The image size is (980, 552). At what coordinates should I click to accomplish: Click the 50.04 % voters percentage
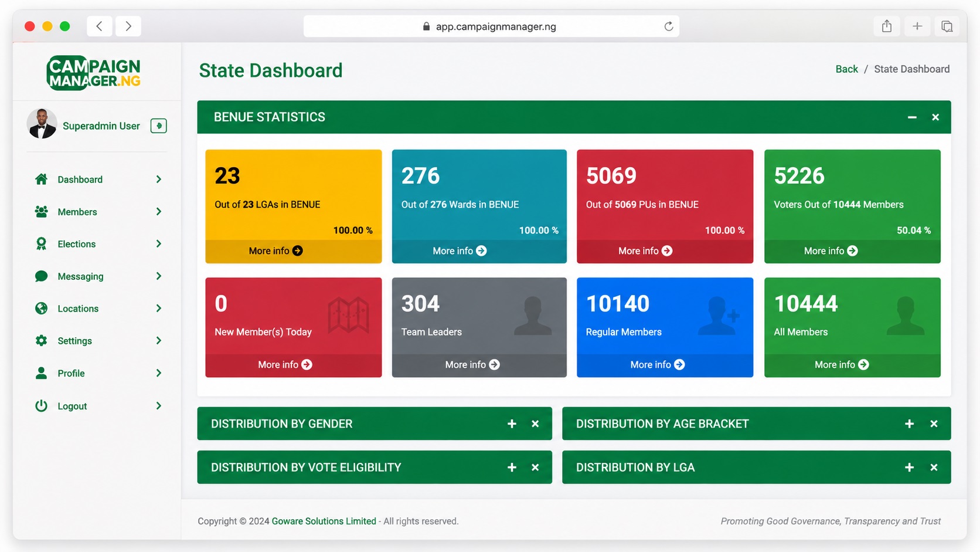pyautogui.click(x=914, y=230)
